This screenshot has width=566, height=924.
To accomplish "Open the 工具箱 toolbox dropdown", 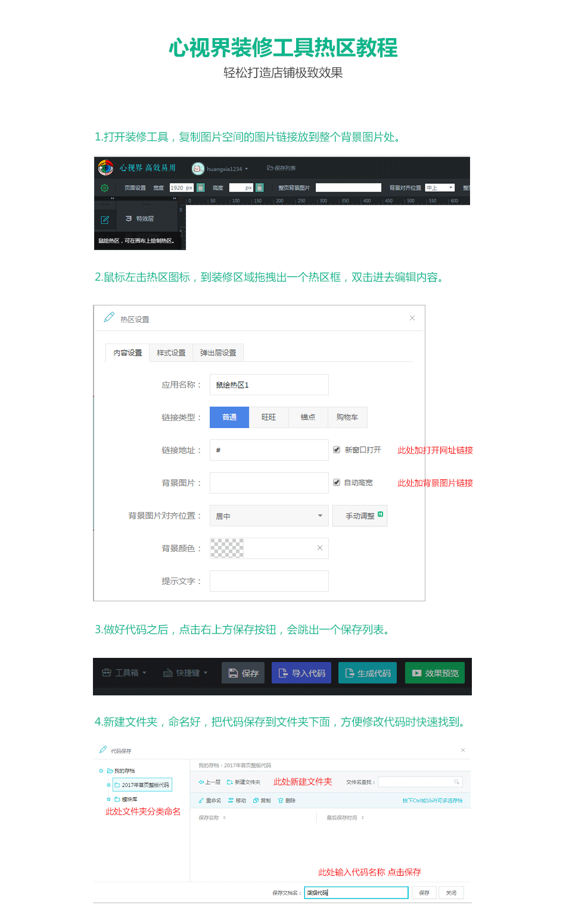I will coord(124,673).
